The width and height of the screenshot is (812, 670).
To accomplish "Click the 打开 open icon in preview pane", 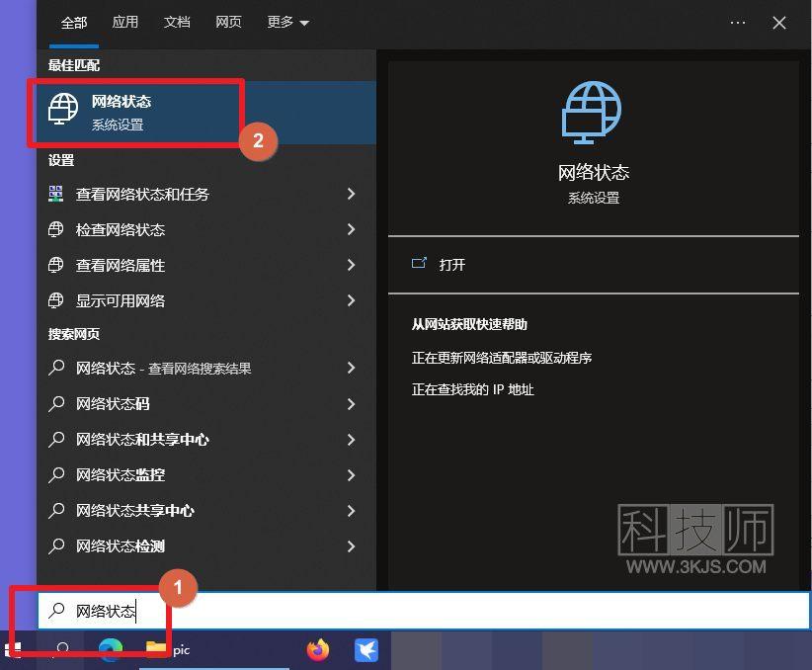I will click(419, 264).
